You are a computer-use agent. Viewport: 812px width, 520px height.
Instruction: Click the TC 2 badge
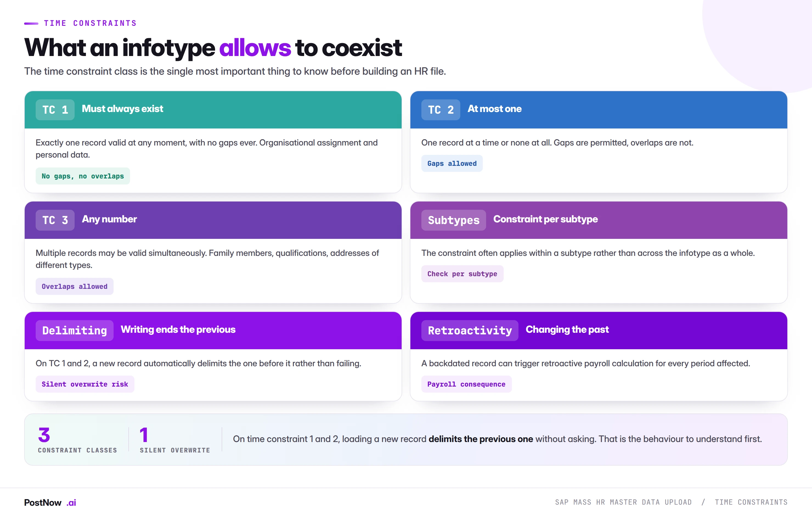(441, 110)
